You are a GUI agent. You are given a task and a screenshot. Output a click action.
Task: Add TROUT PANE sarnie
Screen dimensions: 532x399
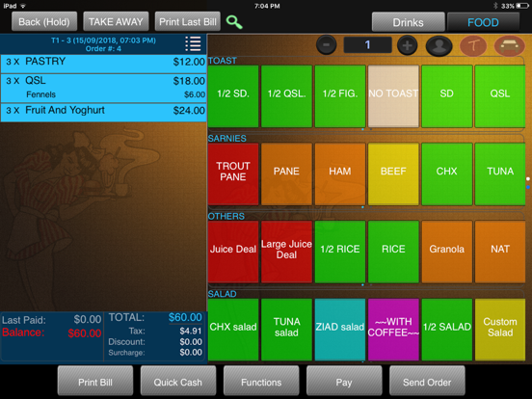click(233, 174)
